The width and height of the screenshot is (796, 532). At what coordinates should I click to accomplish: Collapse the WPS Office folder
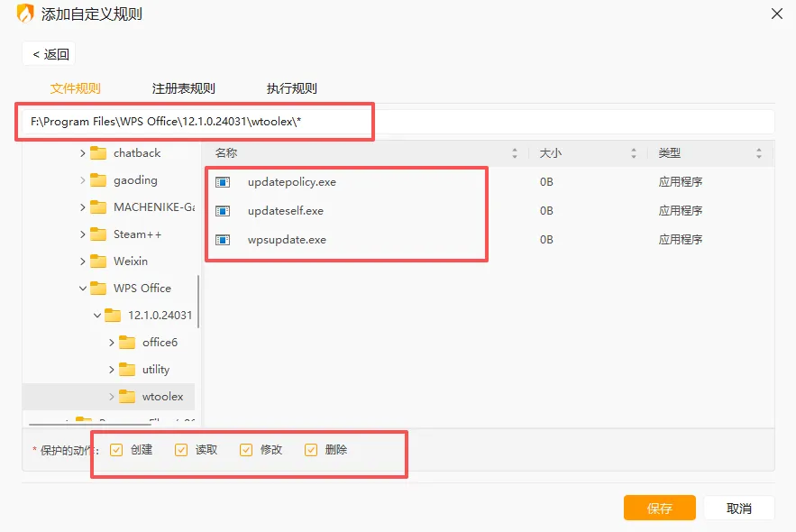[x=82, y=289]
